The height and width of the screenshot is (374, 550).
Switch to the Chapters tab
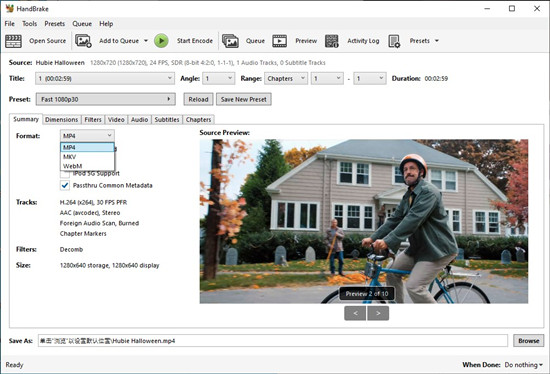[199, 120]
